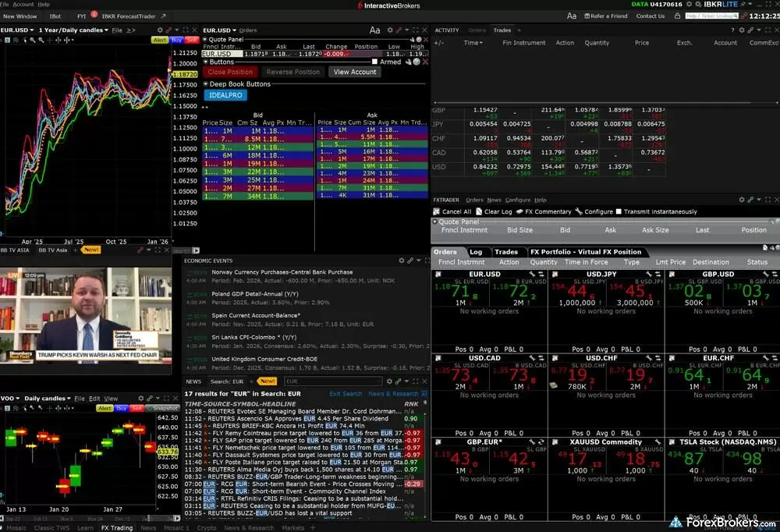780x532 pixels.
Task: Click the lock icon in the top toolbar
Action: [677, 16]
